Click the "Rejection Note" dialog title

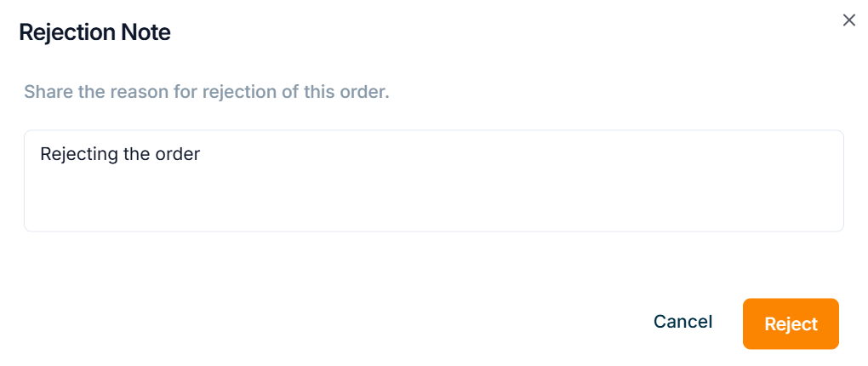pyautogui.click(x=94, y=32)
